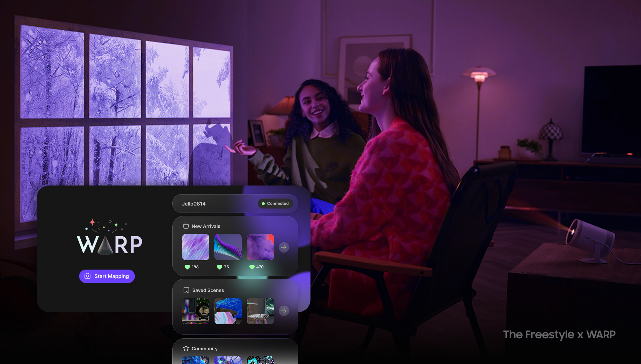This screenshot has height=364, width=641.
Task: Click the Jello0814 device name label
Action: tap(194, 203)
